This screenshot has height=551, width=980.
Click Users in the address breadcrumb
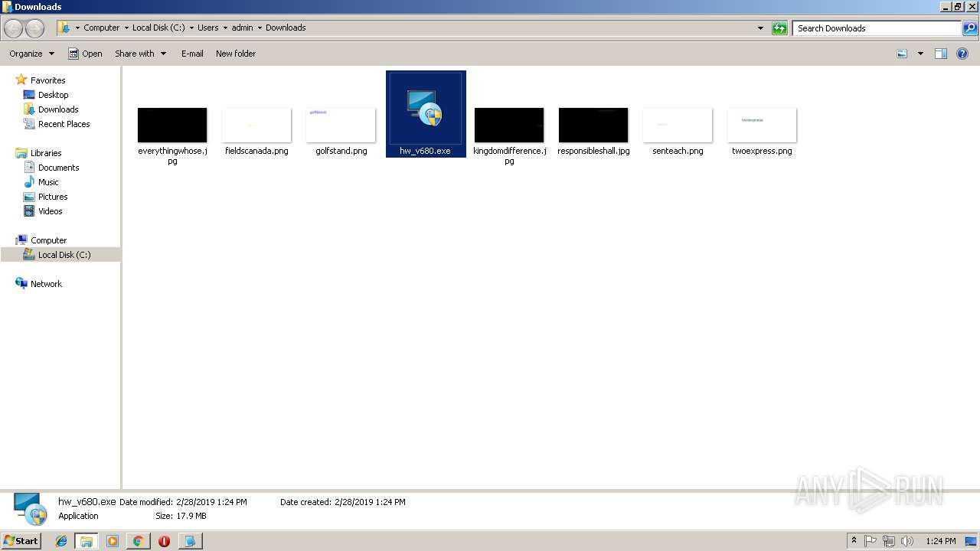[x=208, y=28]
